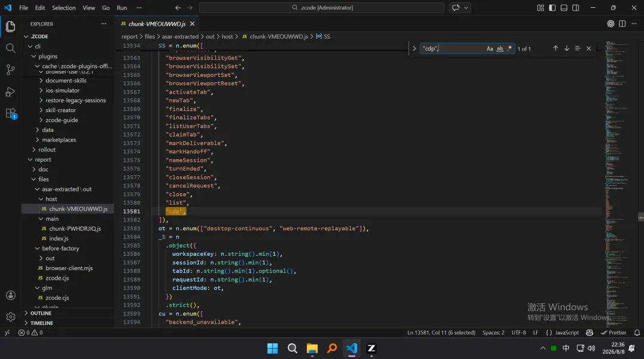Open the Customize Layout icon
This screenshot has width=644, height=359.
pos(540,8)
